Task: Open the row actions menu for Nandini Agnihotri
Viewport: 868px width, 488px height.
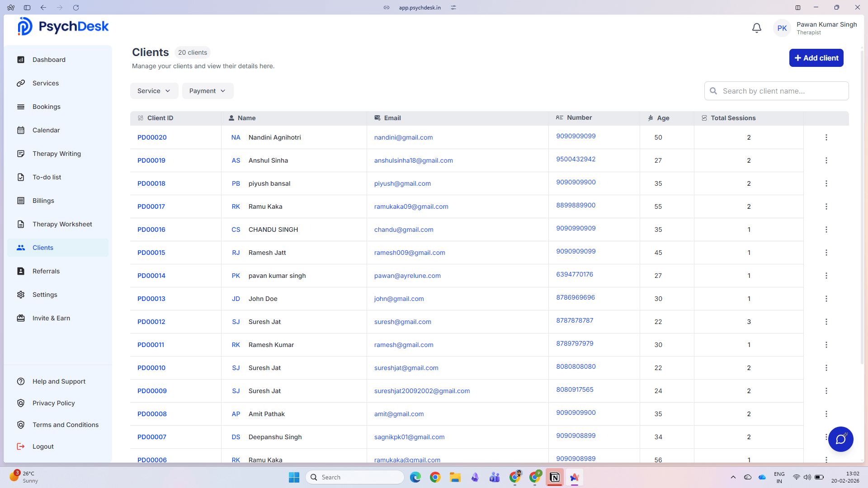Action: click(826, 137)
